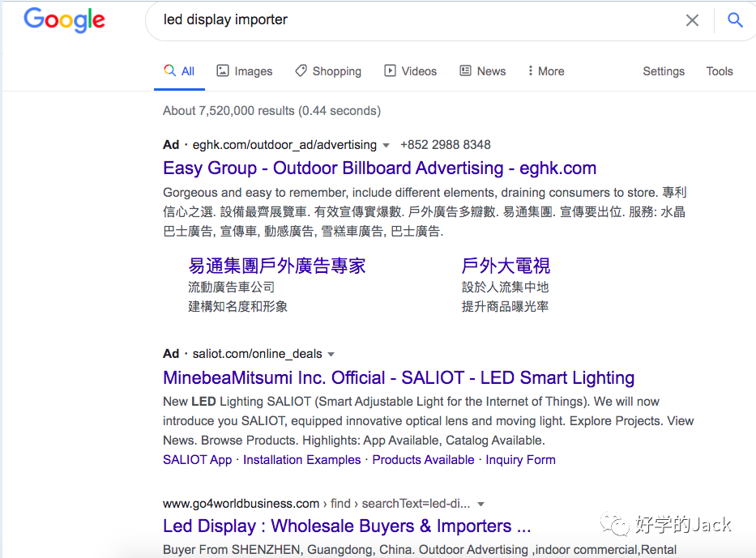Screen dimensions: 756x558
Task: Open the Products Available sitelink
Action: point(423,460)
